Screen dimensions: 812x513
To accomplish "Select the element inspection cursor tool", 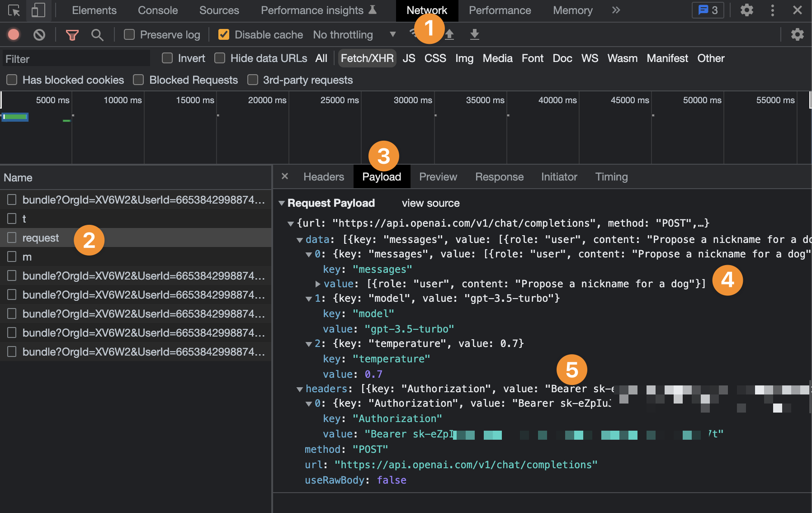I will point(14,10).
